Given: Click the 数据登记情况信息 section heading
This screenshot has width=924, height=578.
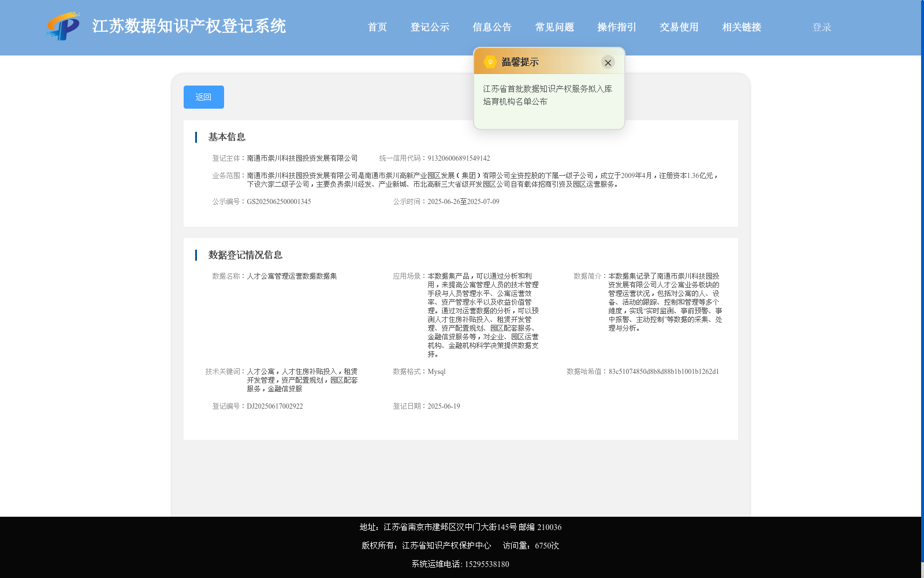Looking at the screenshot, I should [x=245, y=255].
